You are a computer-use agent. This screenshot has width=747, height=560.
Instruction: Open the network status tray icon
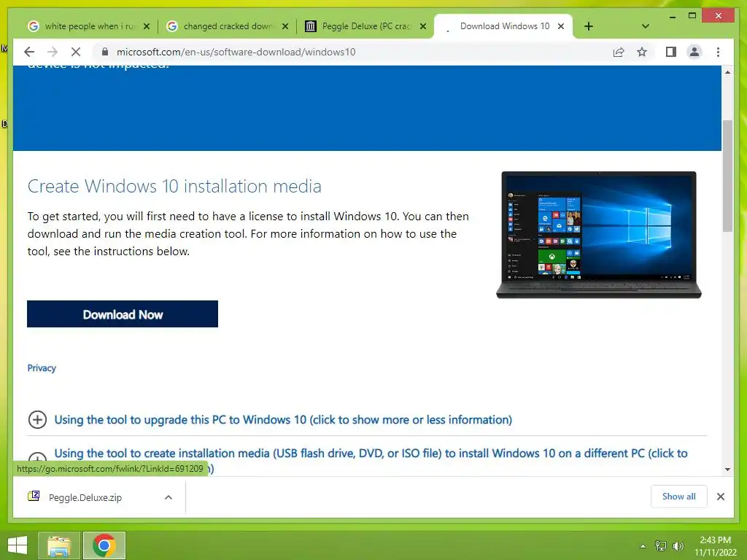click(660, 546)
